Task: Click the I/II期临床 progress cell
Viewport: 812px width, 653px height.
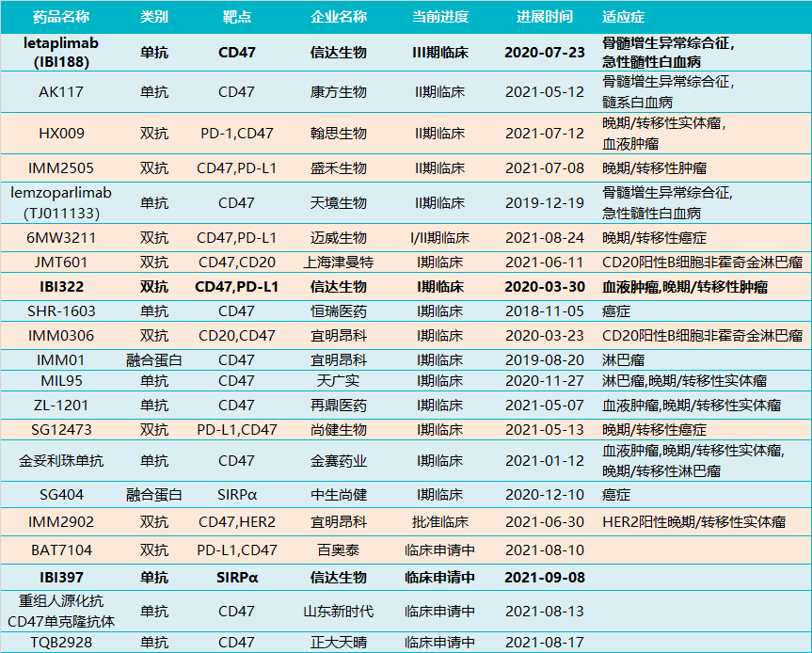Action: click(x=439, y=238)
